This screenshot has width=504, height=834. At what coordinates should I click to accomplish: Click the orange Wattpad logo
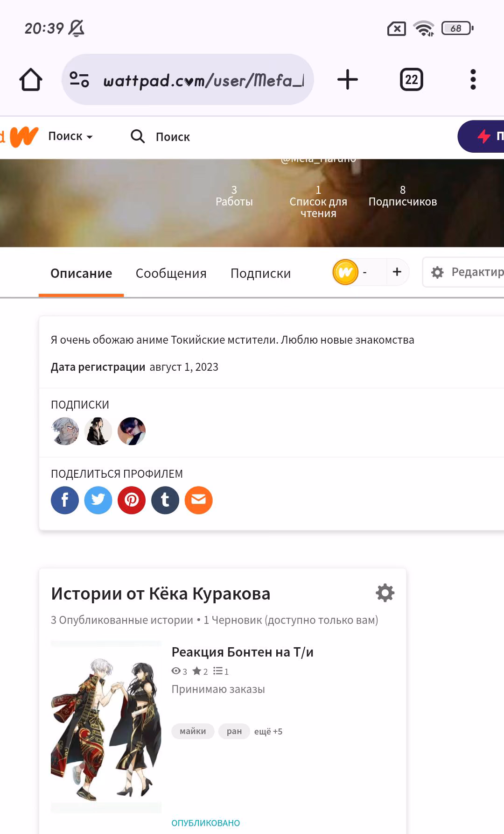coord(24,136)
